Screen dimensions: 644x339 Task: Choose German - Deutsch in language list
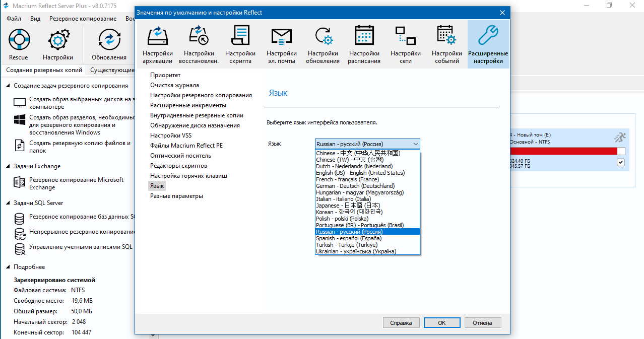tap(367, 186)
